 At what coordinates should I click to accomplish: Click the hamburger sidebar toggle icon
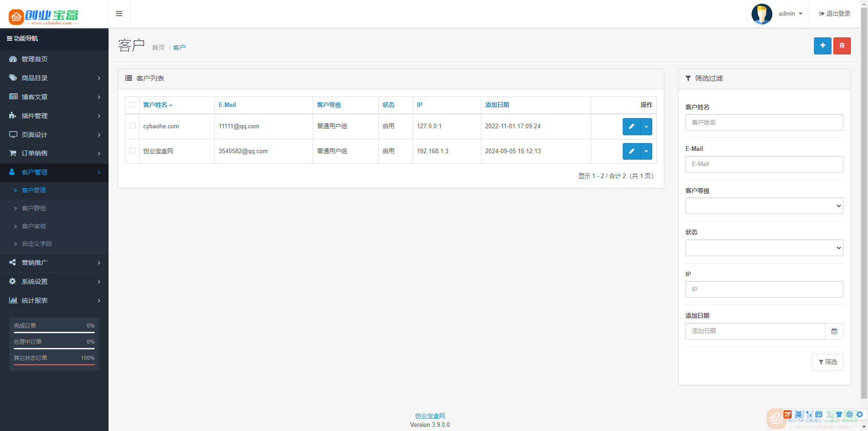click(x=119, y=14)
